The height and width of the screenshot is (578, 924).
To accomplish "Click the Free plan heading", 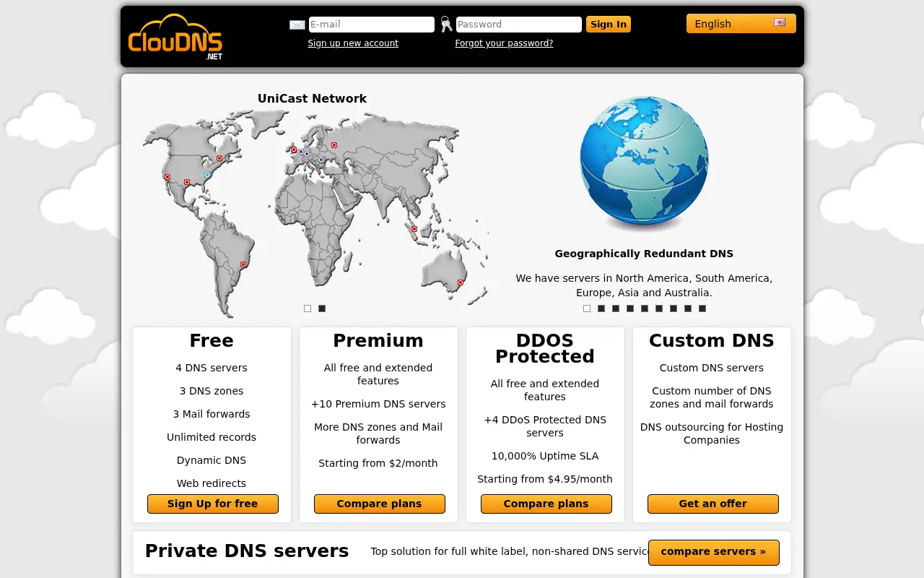I will click(212, 340).
